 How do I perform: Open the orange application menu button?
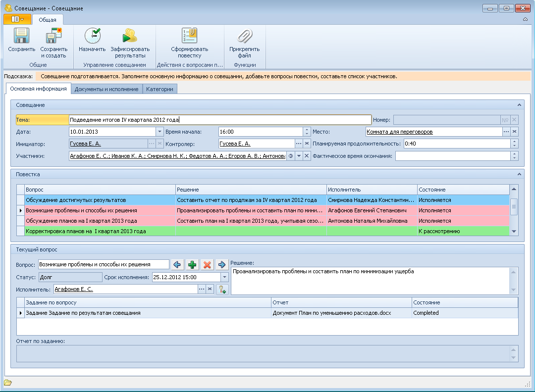(17, 19)
